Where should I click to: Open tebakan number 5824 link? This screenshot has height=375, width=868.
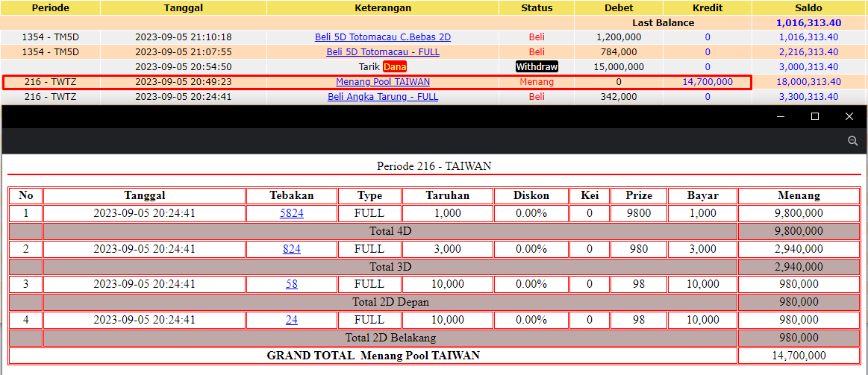292,213
